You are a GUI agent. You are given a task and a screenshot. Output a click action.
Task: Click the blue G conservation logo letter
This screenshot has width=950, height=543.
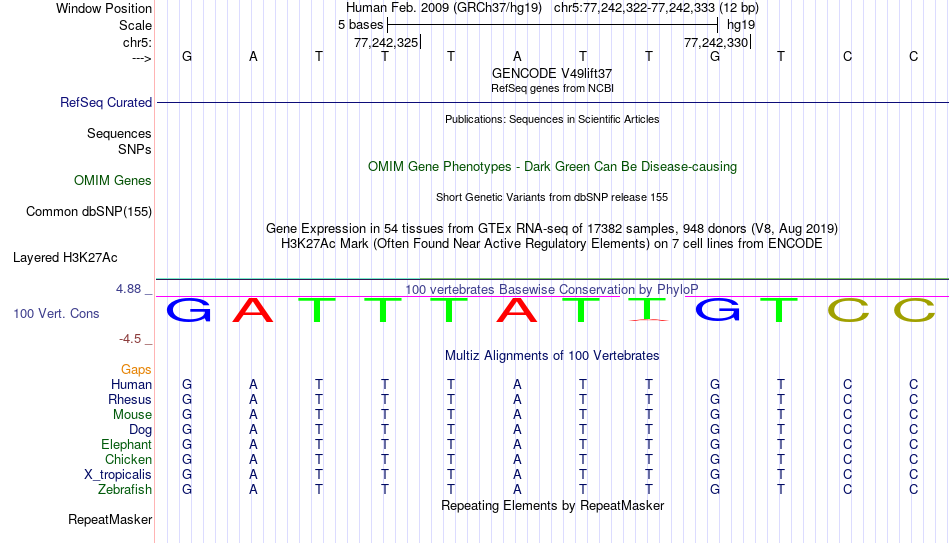pos(188,310)
